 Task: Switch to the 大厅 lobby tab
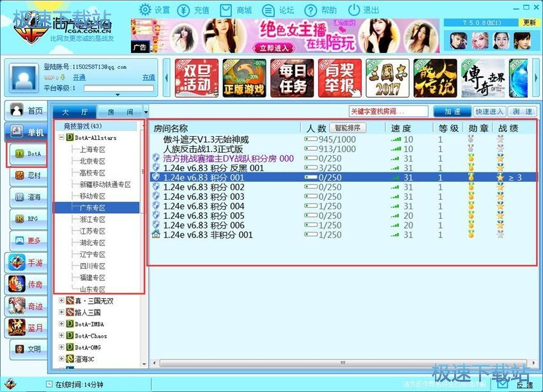(75, 112)
